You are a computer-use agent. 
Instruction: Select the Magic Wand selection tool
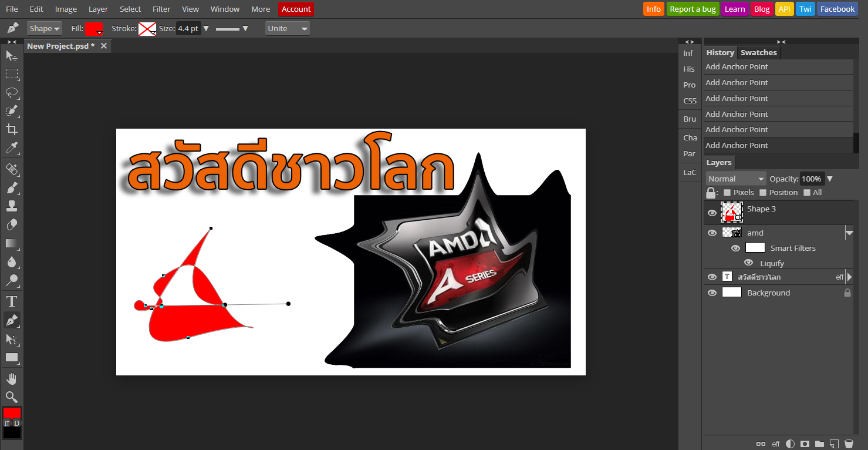12,110
